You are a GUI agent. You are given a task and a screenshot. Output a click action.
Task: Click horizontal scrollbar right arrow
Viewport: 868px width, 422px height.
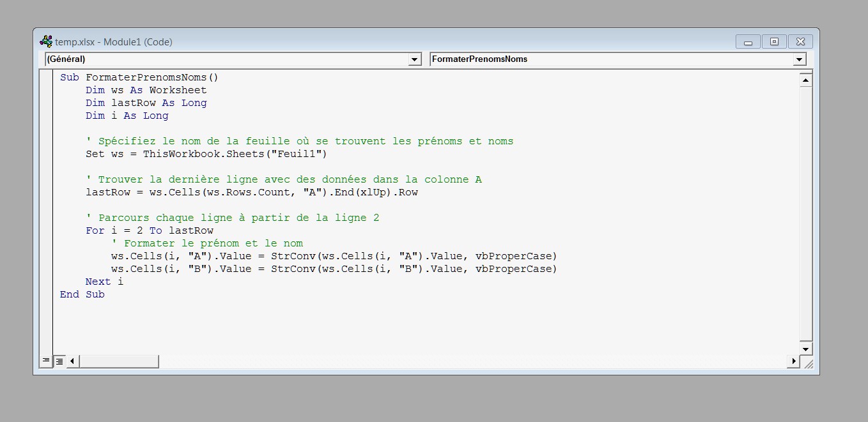pyautogui.click(x=794, y=361)
